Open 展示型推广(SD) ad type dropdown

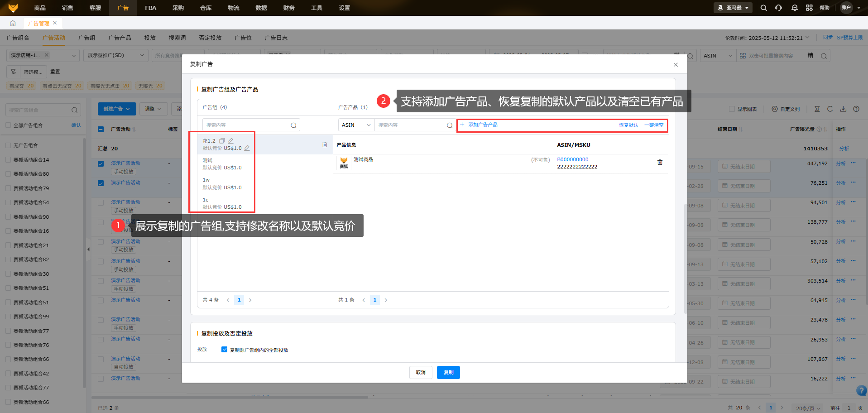115,55
